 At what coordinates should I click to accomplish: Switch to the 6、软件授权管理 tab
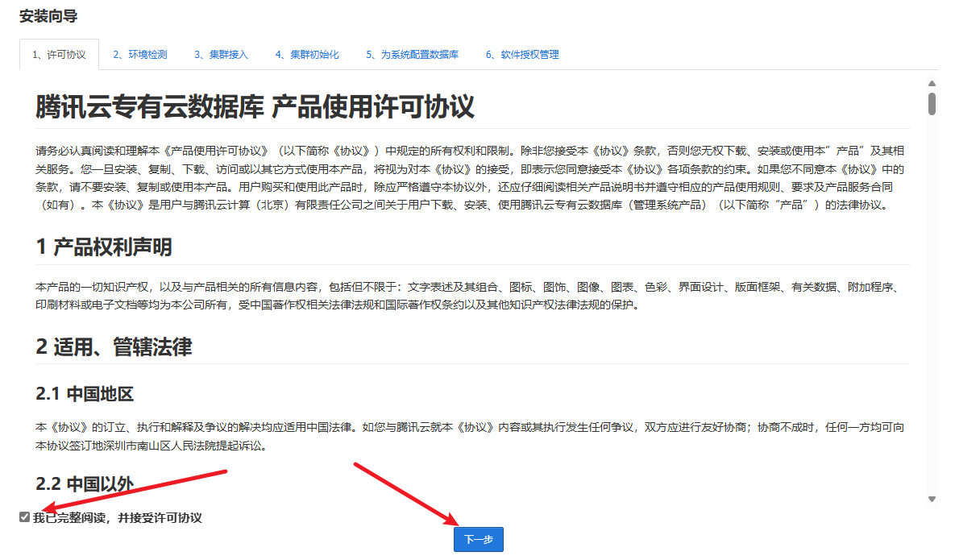point(522,55)
